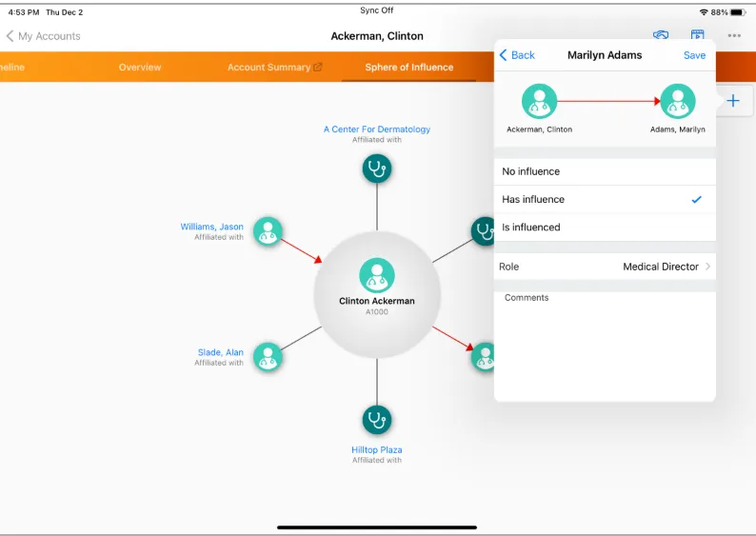The height and width of the screenshot is (536, 756).
Task: Tap Back in the Marilyn Adams popover
Action: (517, 55)
